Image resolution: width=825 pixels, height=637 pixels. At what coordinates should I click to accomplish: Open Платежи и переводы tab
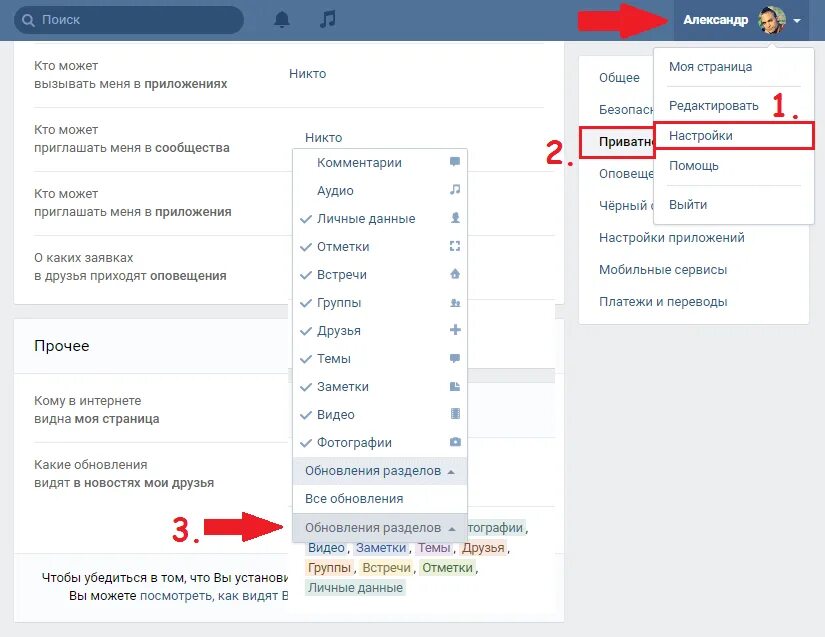[663, 302]
